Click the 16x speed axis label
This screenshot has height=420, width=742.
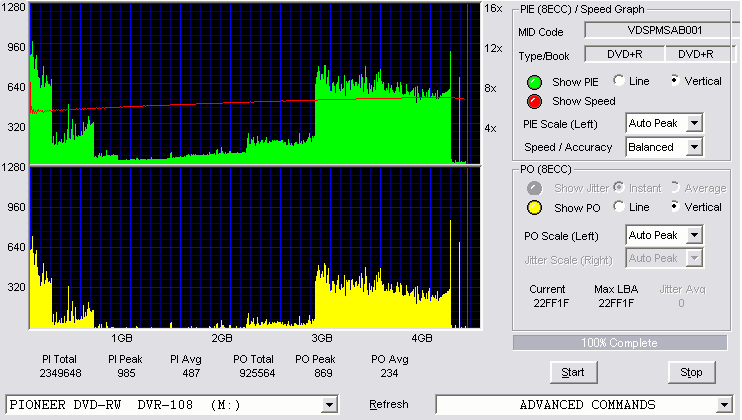[493, 9]
